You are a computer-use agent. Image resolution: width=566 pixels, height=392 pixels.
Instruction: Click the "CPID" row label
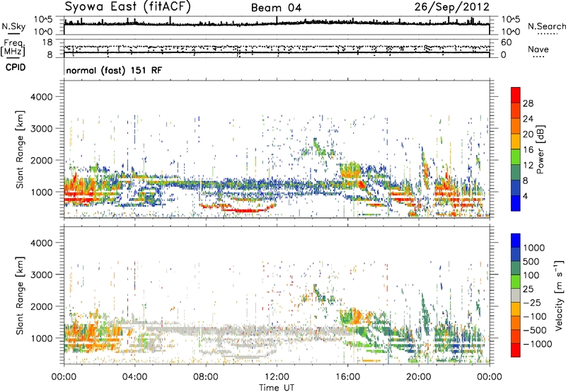tap(16, 67)
